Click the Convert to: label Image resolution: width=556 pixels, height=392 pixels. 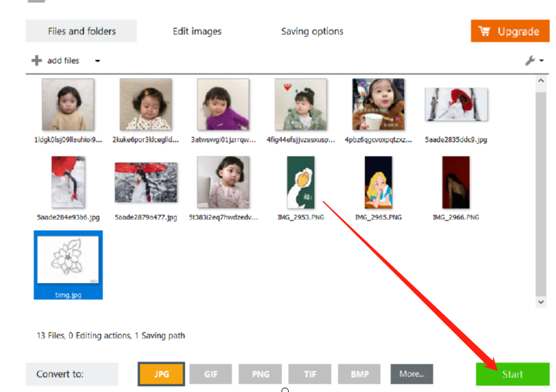coord(60,374)
